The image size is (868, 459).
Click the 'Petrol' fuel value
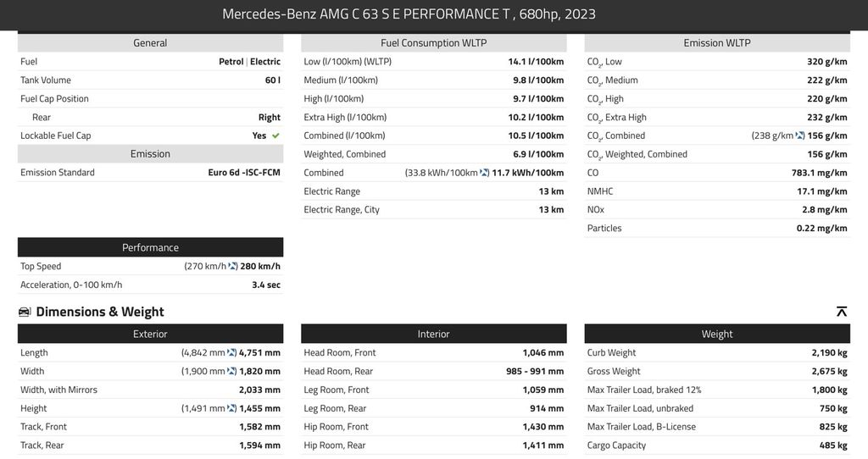click(x=231, y=61)
